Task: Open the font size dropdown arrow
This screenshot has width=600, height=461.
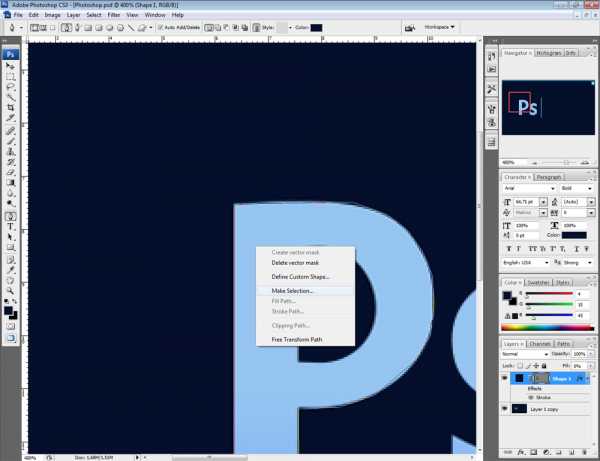Action: 543,202
